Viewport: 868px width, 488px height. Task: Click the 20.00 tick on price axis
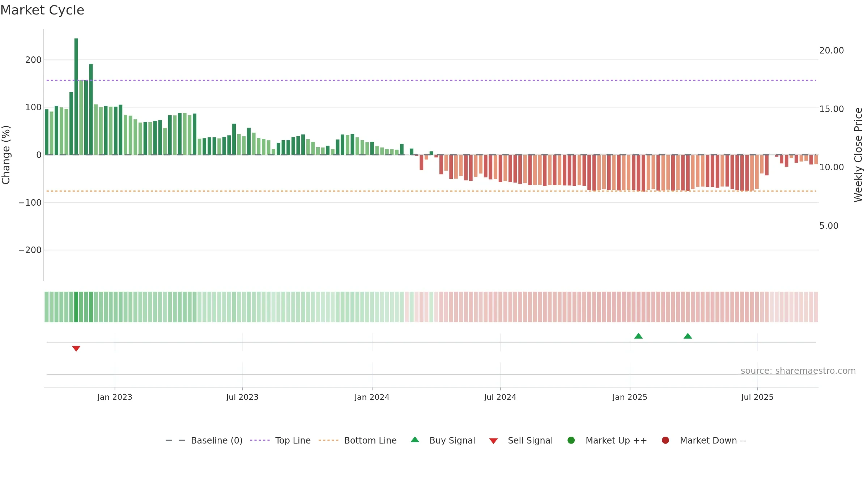[x=831, y=51]
